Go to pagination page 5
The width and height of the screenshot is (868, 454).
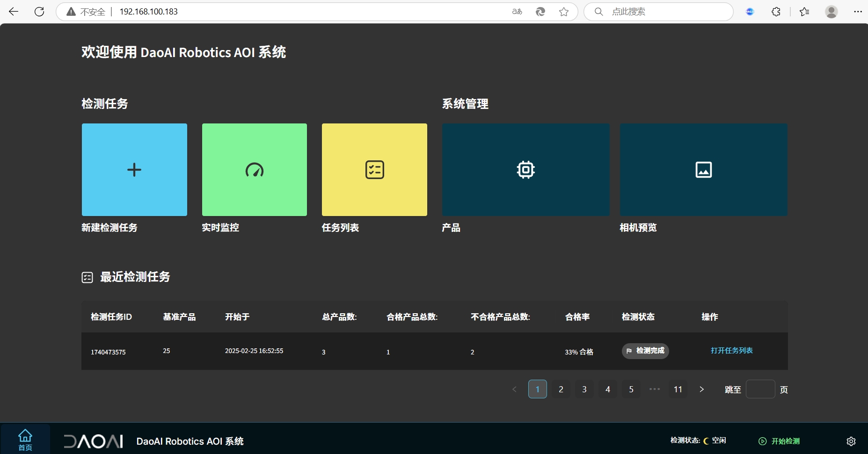coord(631,389)
